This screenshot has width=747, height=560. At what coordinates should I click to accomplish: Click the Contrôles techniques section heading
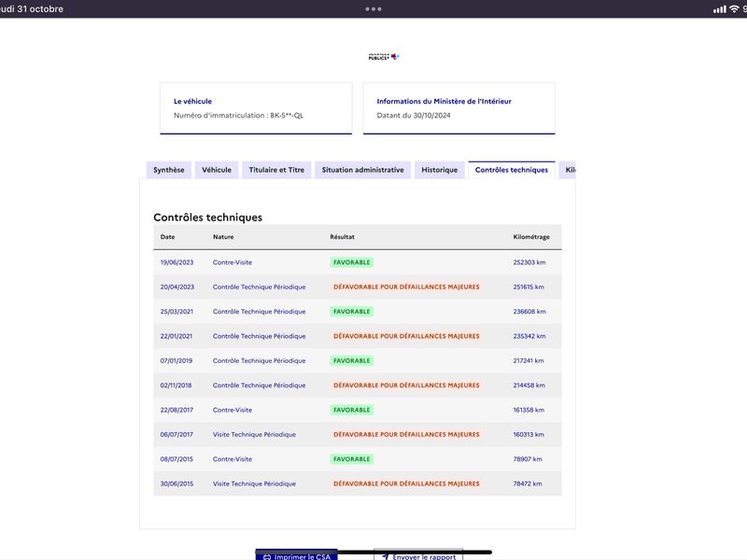click(x=207, y=217)
